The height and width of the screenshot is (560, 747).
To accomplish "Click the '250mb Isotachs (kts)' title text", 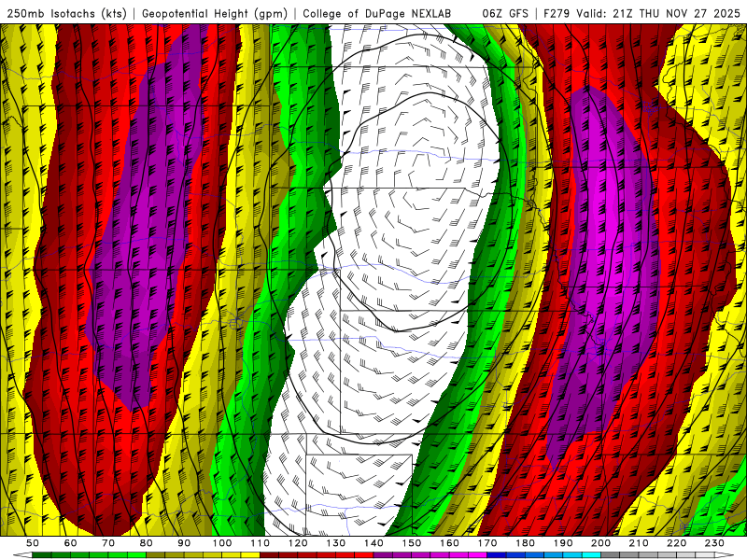I will click(67, 13).
